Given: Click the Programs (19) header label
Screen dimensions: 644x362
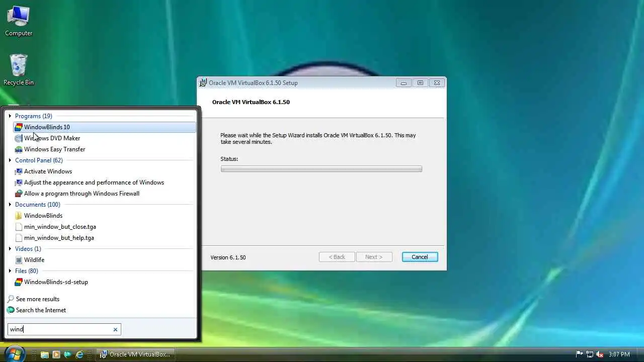Looking at the screenshot, I should click(34, 116).
